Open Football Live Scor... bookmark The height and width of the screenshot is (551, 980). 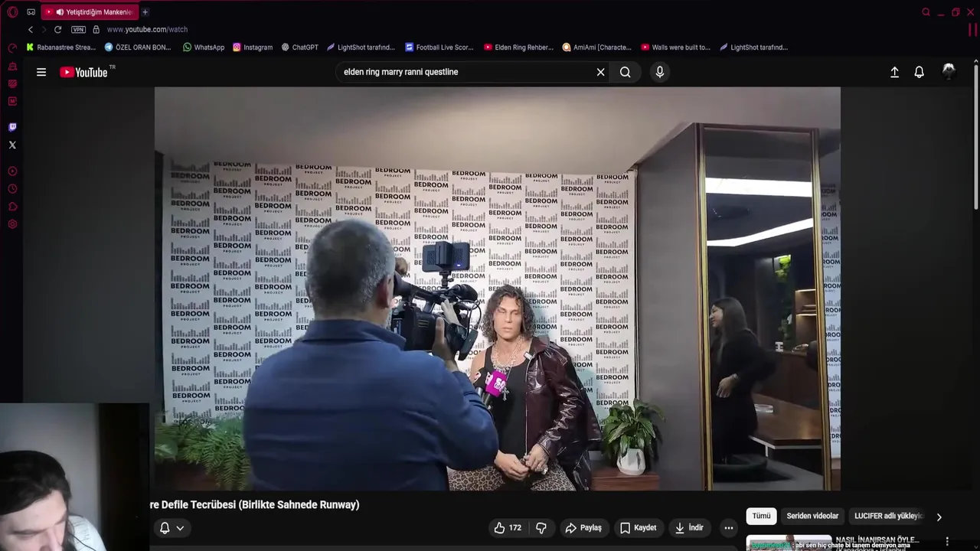click(x=439, y=47)
